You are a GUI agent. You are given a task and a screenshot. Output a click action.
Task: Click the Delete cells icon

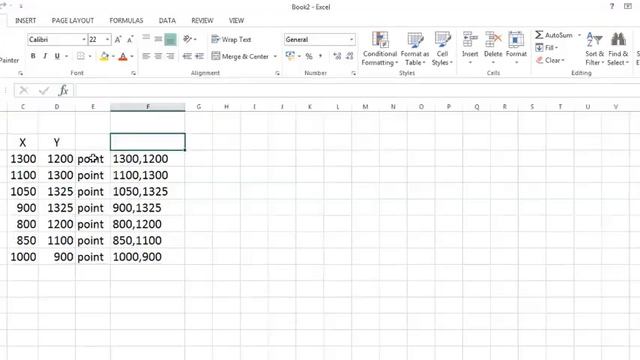point(493,40)
